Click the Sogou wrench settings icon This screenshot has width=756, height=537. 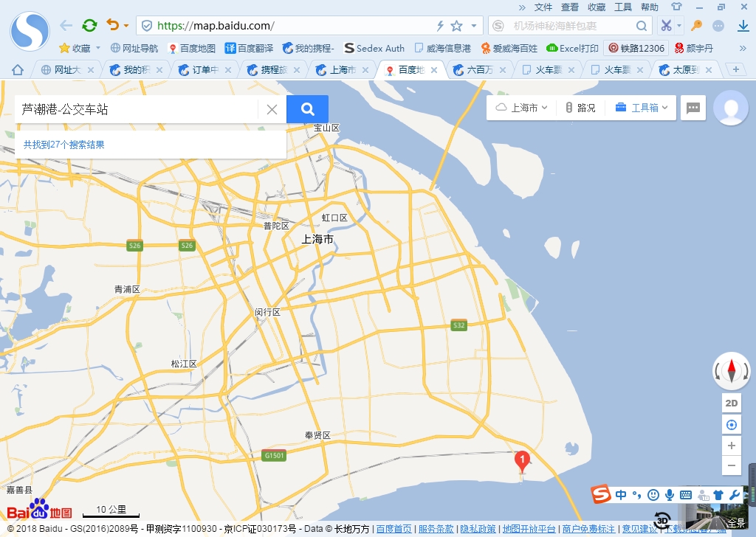[x=735, y=495]
